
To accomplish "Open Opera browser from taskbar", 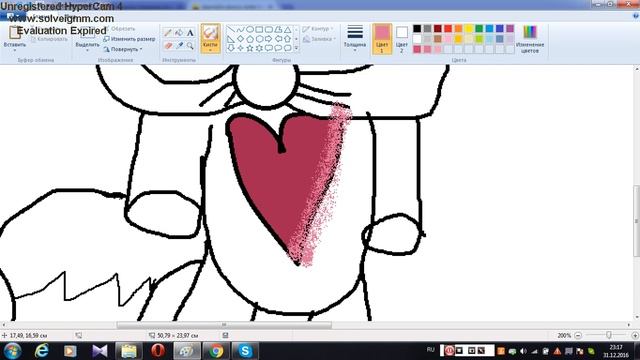I will coord(158,351).
